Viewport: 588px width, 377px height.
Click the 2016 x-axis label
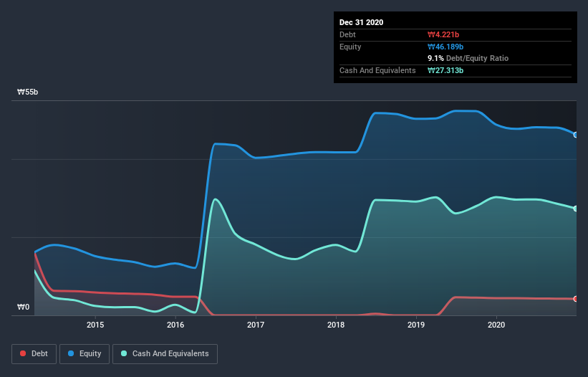pyautogui.click(x=175, y=325)
